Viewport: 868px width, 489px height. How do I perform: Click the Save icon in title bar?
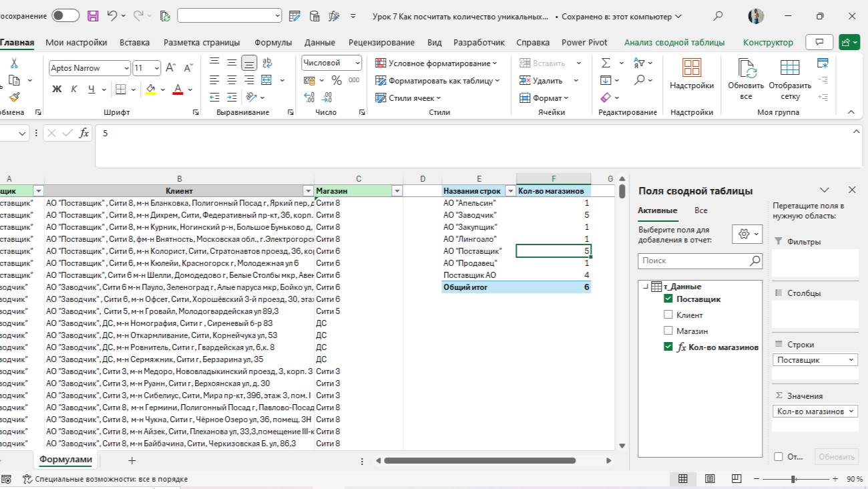click(x=93, y=16)
